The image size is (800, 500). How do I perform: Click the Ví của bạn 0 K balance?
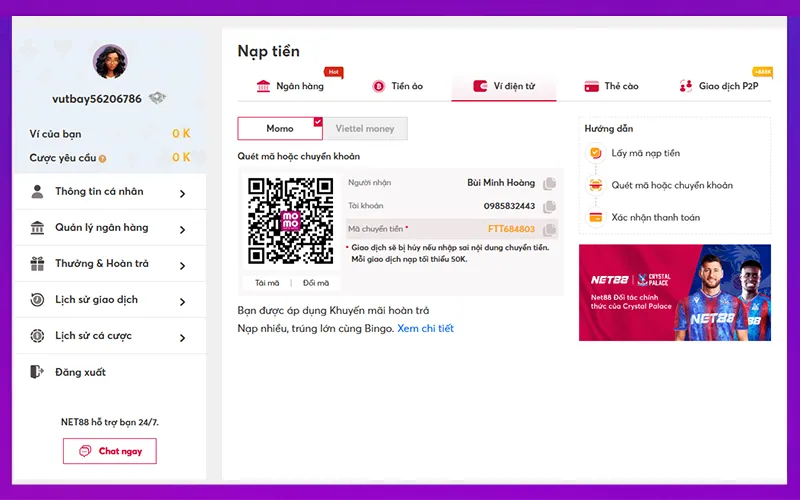point(181,134)
